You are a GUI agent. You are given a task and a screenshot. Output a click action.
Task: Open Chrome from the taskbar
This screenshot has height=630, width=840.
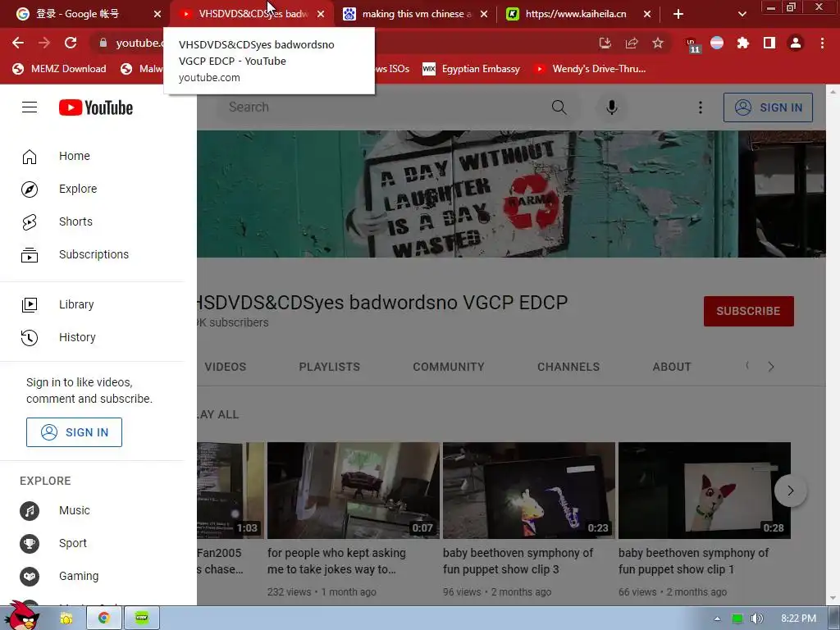(x=104, y=619)
